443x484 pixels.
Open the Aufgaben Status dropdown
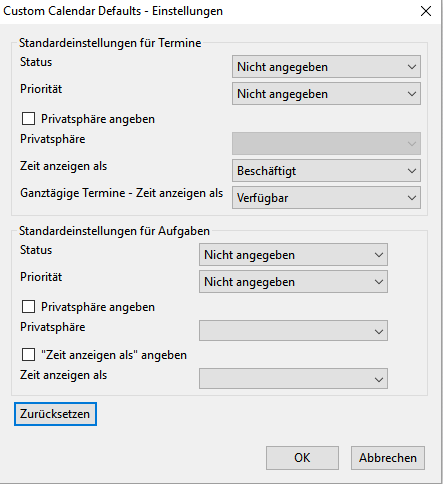tap(293, 255)
